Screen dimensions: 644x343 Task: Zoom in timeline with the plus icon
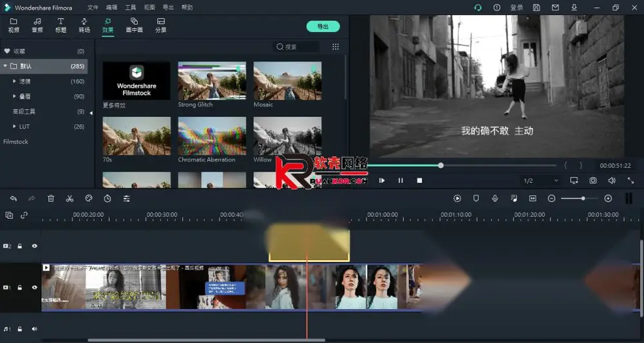tap(609, 199)
